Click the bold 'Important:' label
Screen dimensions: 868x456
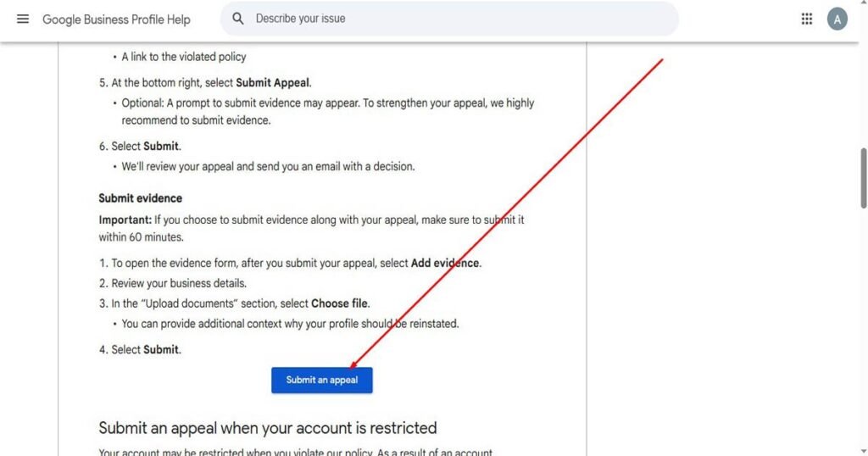point(125,220)
